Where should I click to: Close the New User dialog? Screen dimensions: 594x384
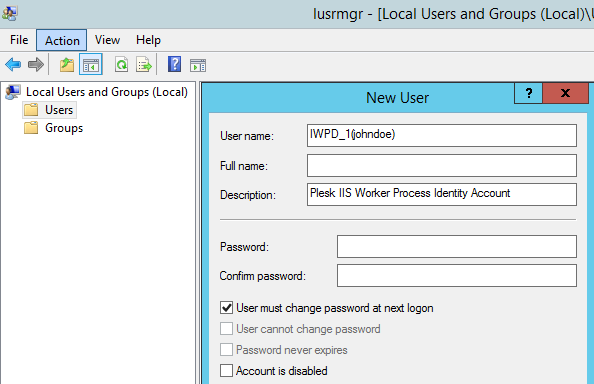(x=566, y=93)
